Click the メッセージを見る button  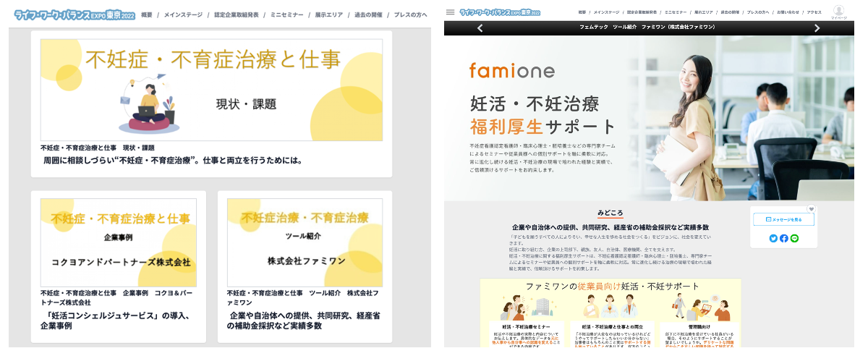[784, 219]
